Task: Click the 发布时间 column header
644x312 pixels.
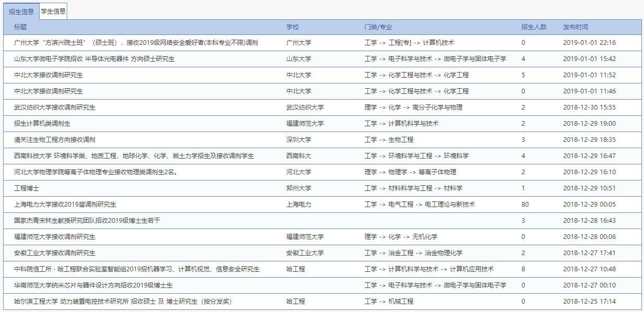Action: pos(576,27)
